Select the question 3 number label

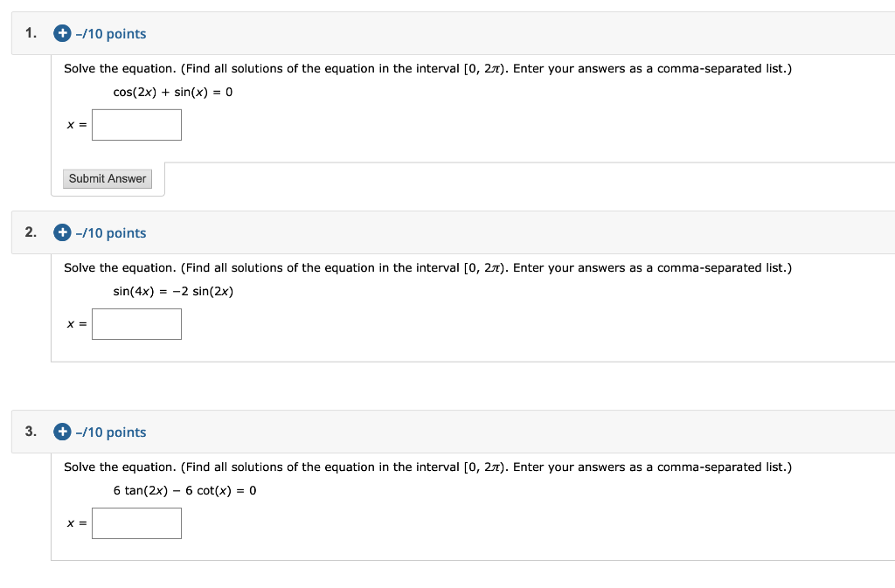click(30, 432)
